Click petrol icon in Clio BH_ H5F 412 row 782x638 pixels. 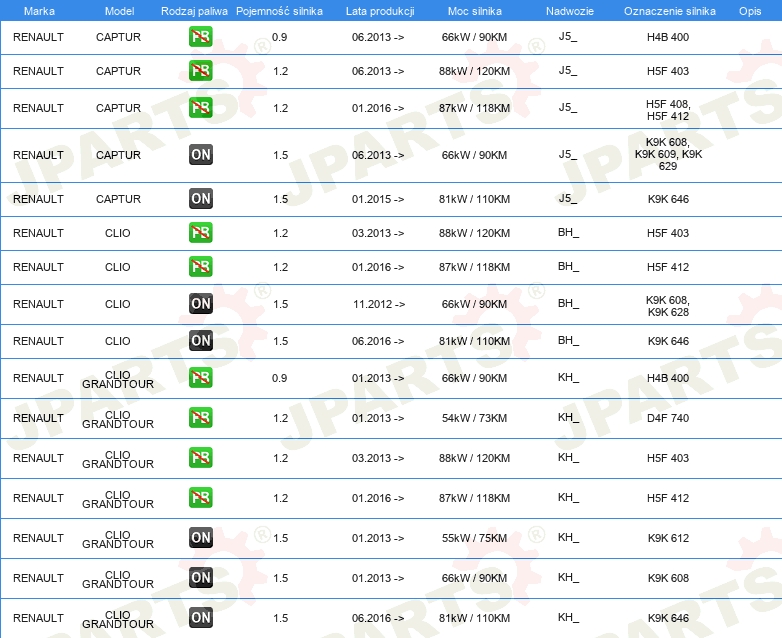200,266
